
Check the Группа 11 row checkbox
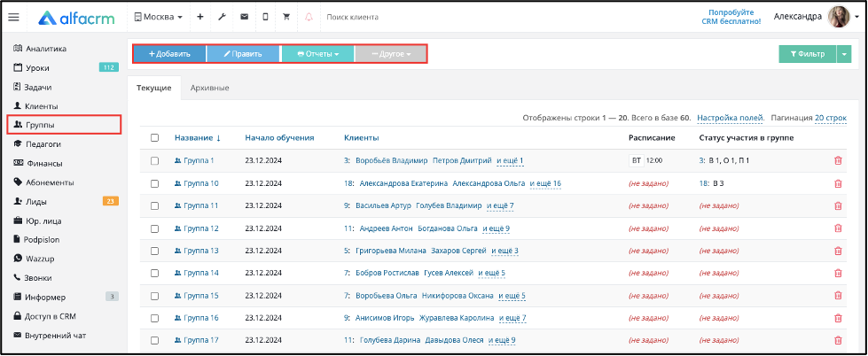click(x=155, y=205)
